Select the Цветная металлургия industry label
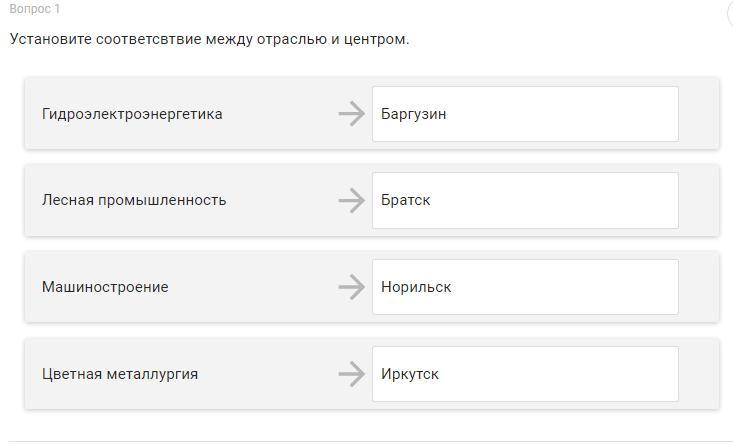 click(120, 374)
